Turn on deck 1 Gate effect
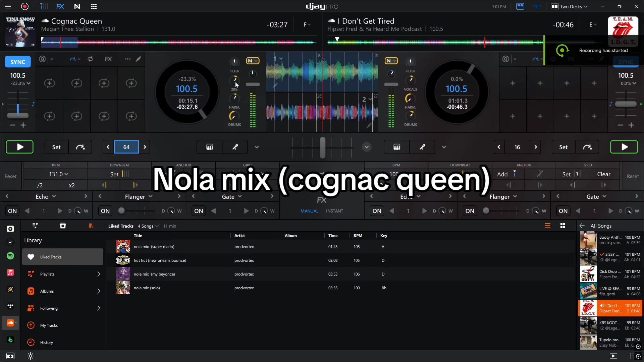Screen dimensions: 644x362 (x=199, y=211)
